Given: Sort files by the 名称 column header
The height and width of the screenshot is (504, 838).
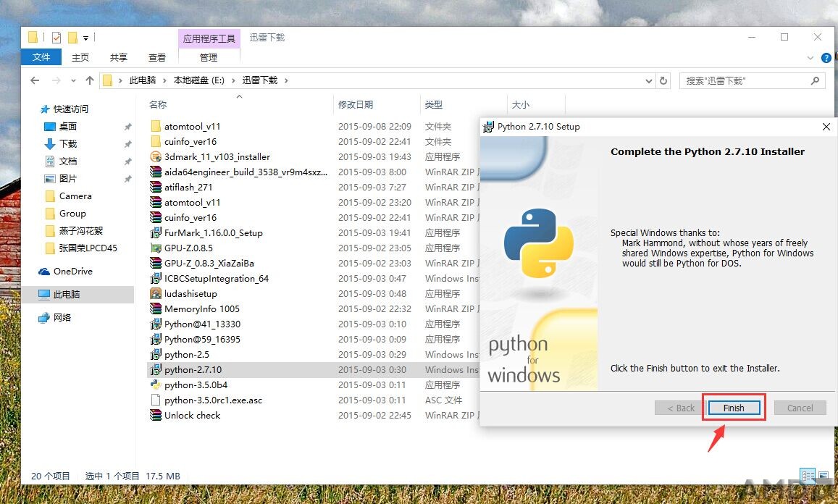Looking at the screenshot, I should click(158, 105).
